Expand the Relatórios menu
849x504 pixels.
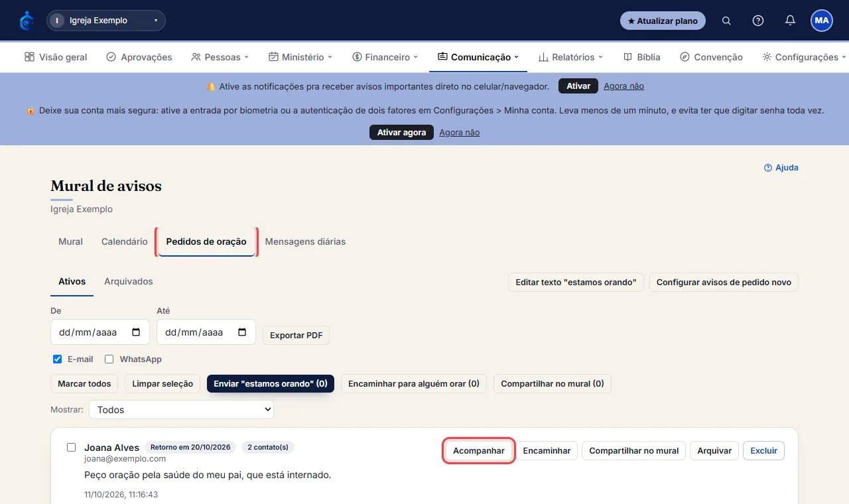(571, 57)
